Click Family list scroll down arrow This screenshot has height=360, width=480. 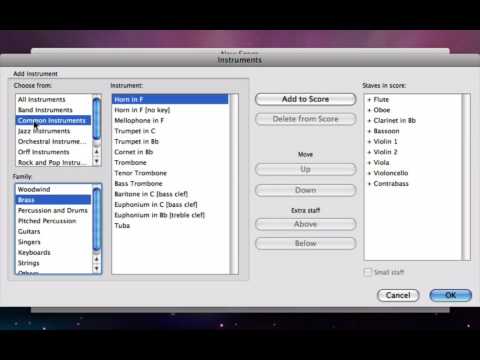coord(97,268)
